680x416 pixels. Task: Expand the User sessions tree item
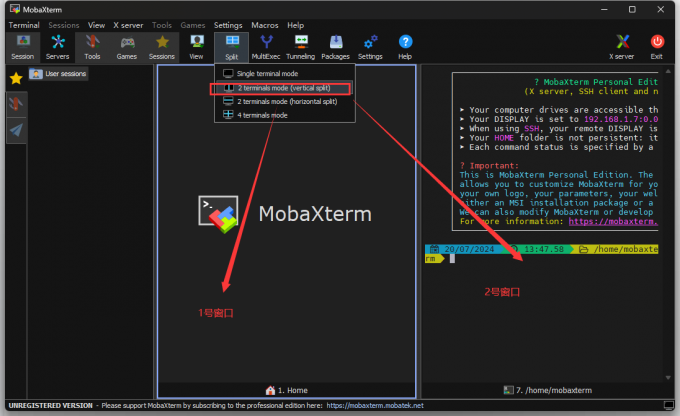(59, 74)
